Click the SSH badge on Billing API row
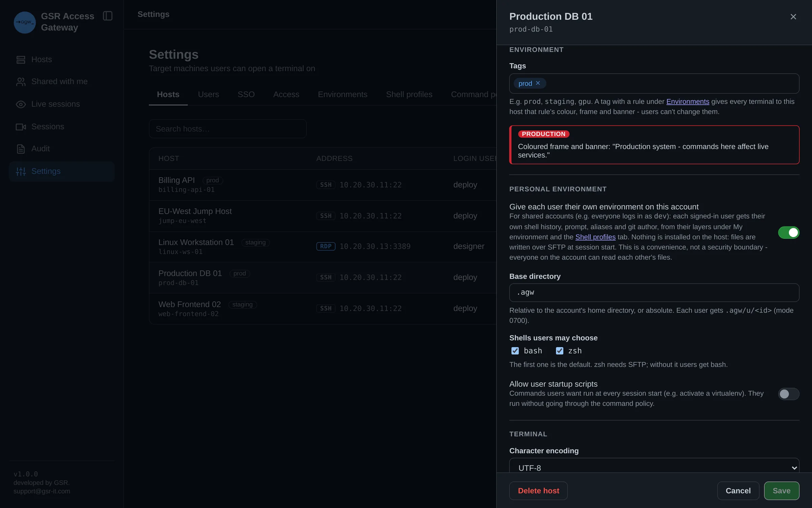This screenshot has height=508, width=812. click(x=326, y=185)
